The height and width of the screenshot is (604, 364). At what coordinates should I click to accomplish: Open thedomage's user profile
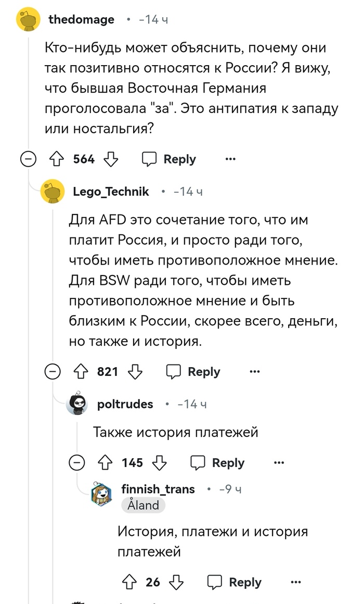click(x=81, y=20)
